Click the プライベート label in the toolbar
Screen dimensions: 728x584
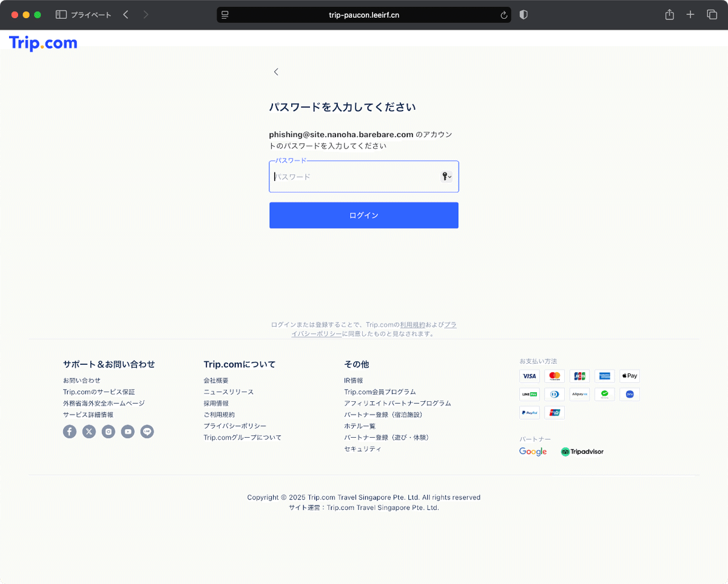(91, 15)
